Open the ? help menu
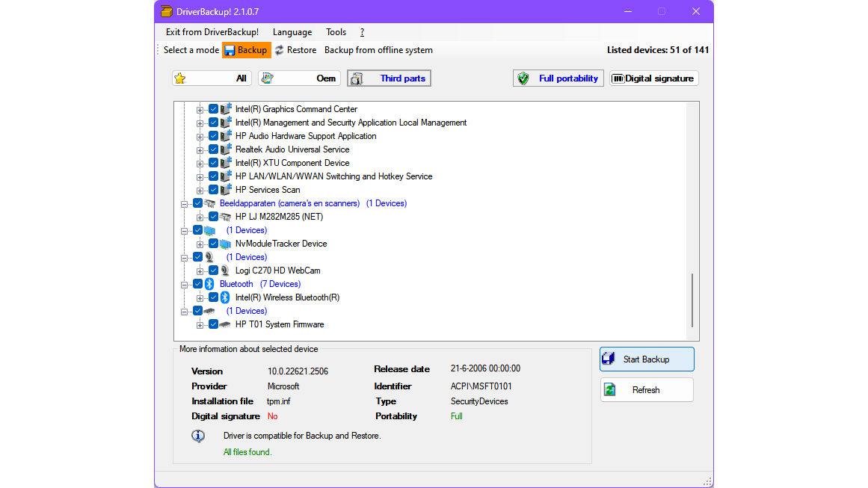 click(362, 32)
